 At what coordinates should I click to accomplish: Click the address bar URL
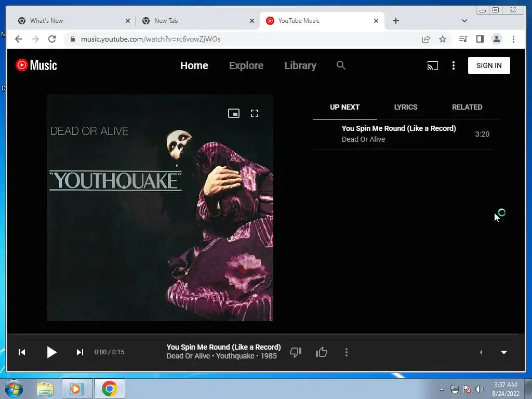pos(151,39)
